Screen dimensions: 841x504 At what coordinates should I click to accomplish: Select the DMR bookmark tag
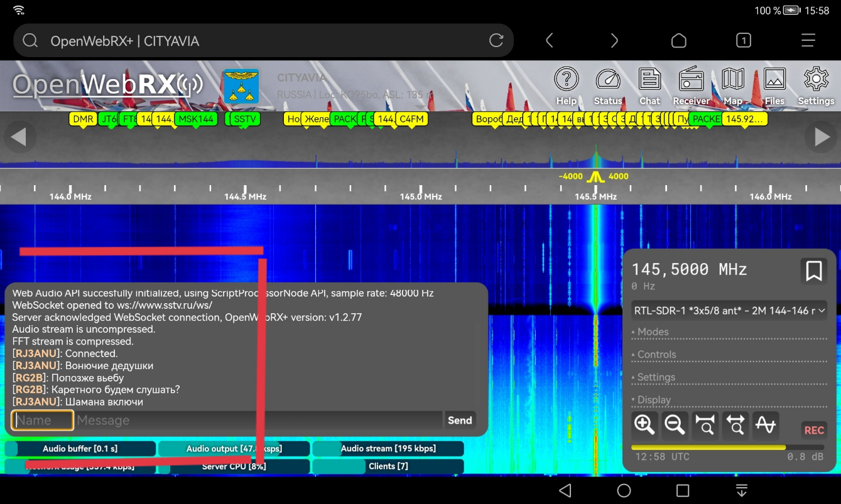(82, 119)
